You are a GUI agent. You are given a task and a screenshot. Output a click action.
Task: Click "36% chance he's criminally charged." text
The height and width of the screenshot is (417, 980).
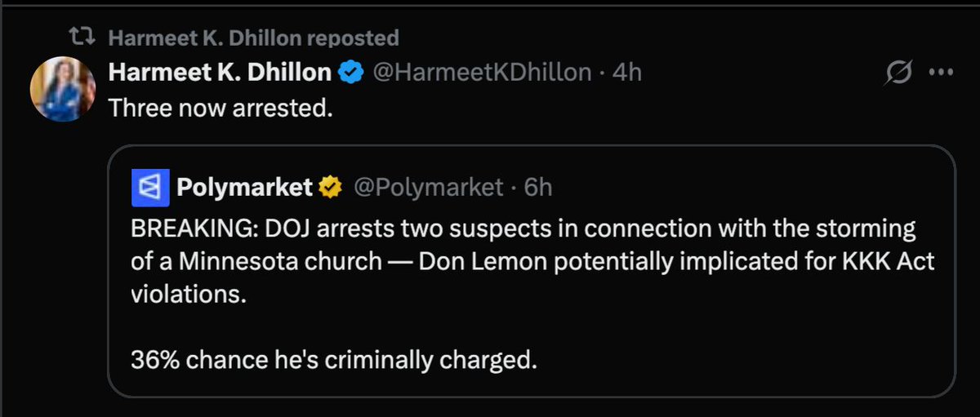click(334, 359)
